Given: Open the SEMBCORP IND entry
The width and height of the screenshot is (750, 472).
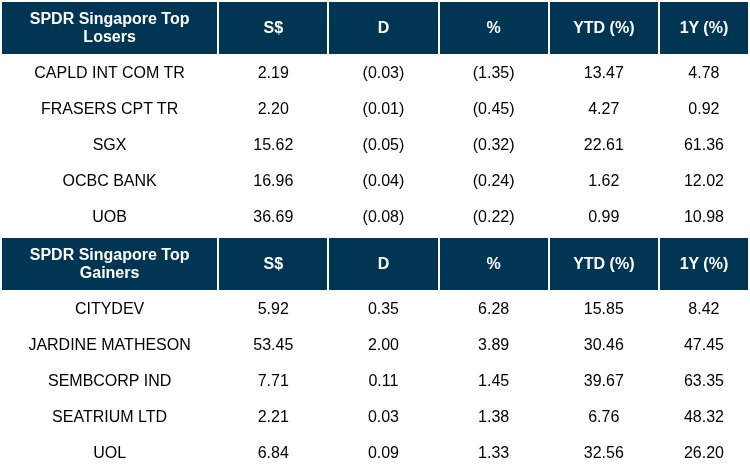Looking at the screenshot, I should pyautogui.click(x=109, y=380).
